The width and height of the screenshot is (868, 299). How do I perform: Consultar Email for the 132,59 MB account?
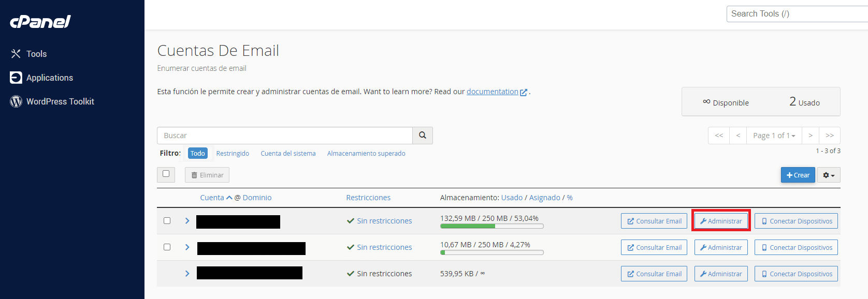click(x=654, y=221)
